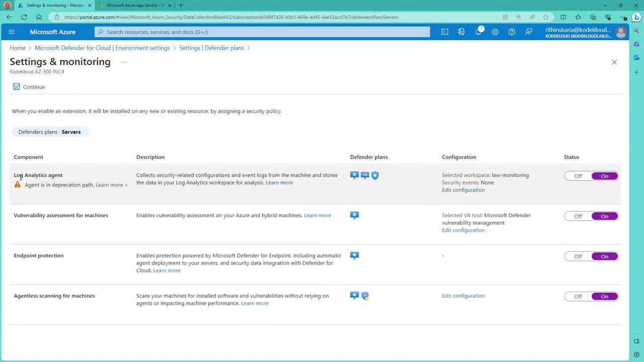Open Learn more link in Log Analytics description
The width and height of the screenshot is (644, 362).
click(x=279, y=183)
